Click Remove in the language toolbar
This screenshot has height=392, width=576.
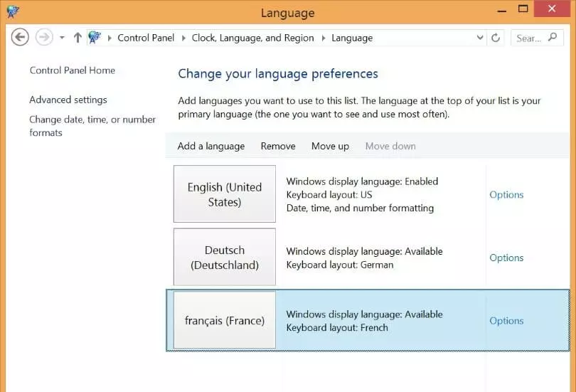tap(278, 147)
